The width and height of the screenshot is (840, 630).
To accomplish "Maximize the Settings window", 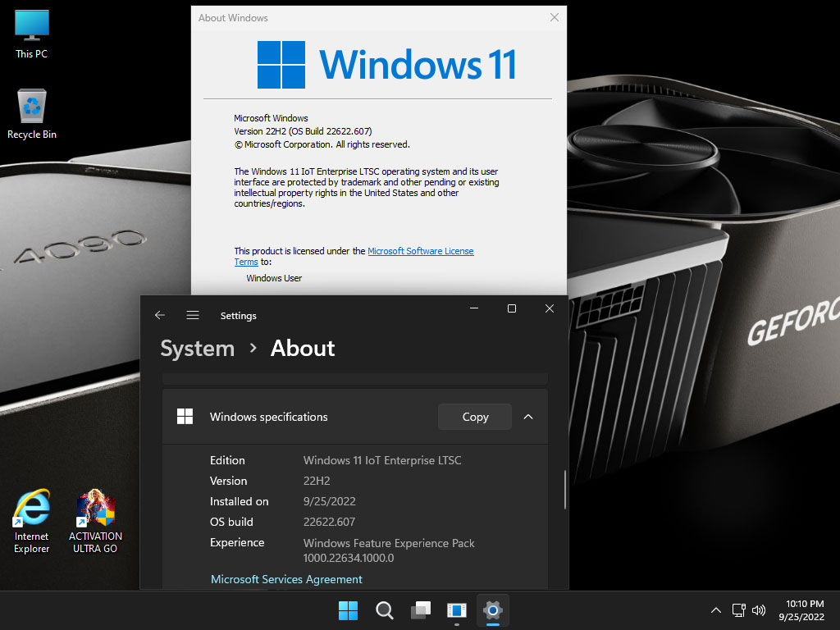I will pos(512,308).
